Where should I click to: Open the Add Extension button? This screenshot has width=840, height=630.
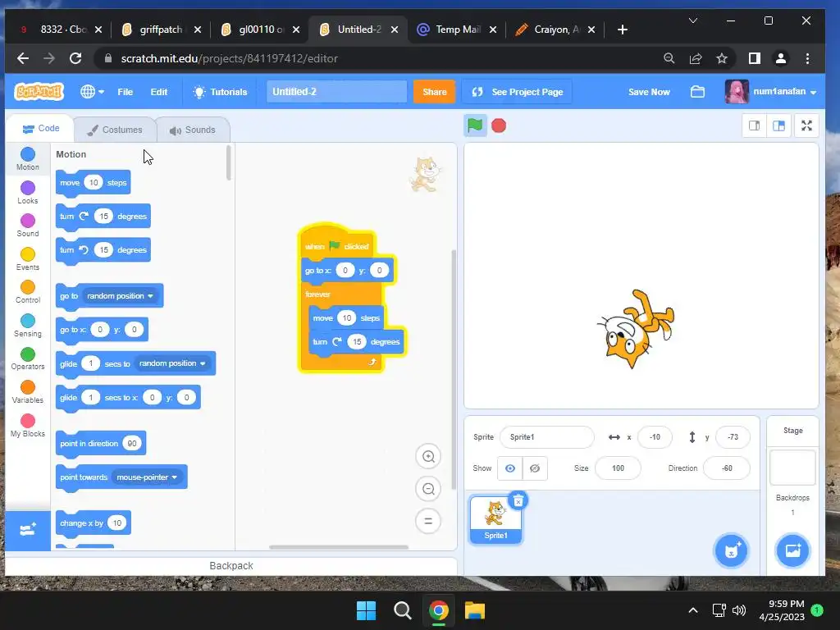(28, 531)
